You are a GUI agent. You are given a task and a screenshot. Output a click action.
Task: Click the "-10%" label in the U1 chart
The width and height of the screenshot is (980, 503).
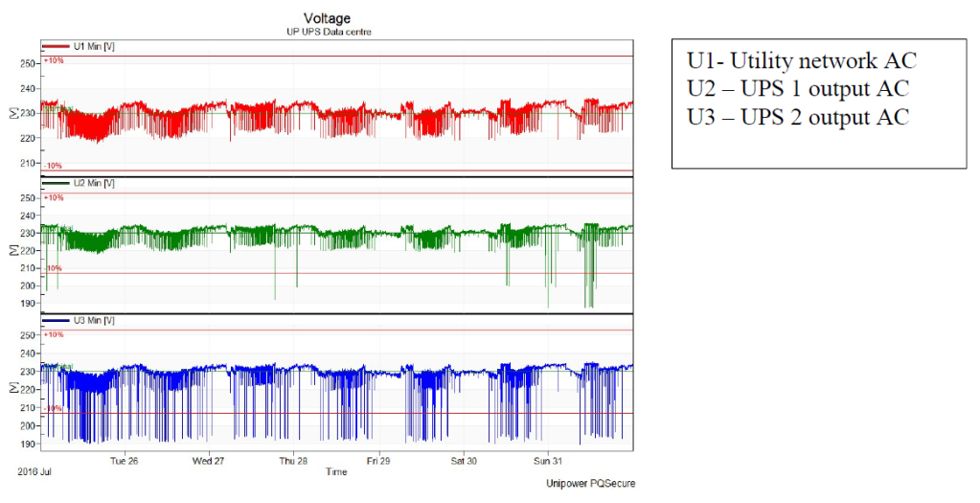tap(53, 166)
